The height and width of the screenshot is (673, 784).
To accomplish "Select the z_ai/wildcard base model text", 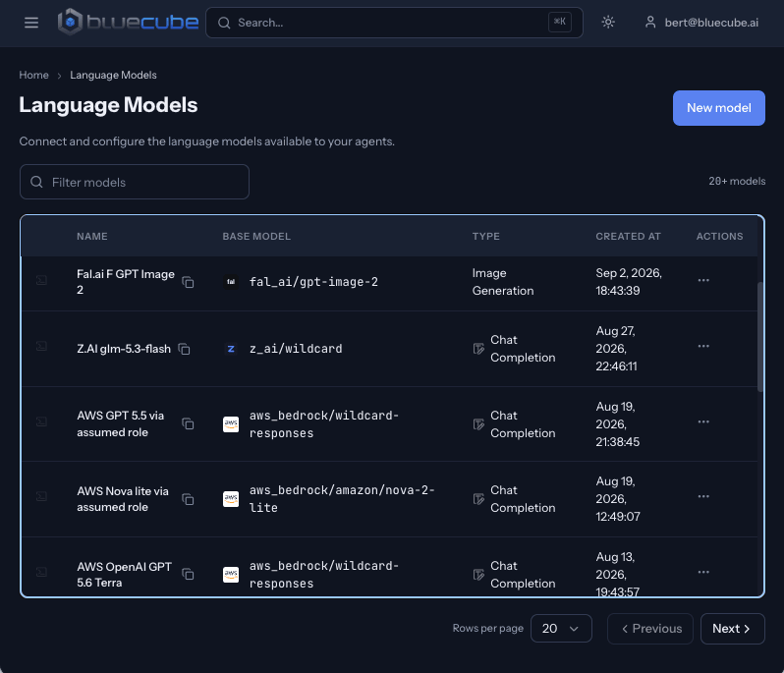I will point(296,349).
